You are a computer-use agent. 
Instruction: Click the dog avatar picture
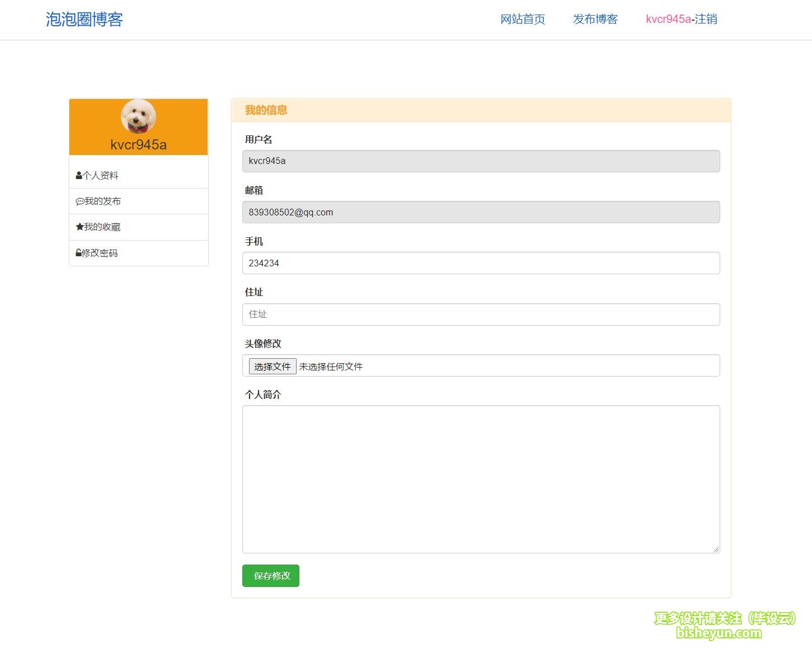click(x=138, y=116)
